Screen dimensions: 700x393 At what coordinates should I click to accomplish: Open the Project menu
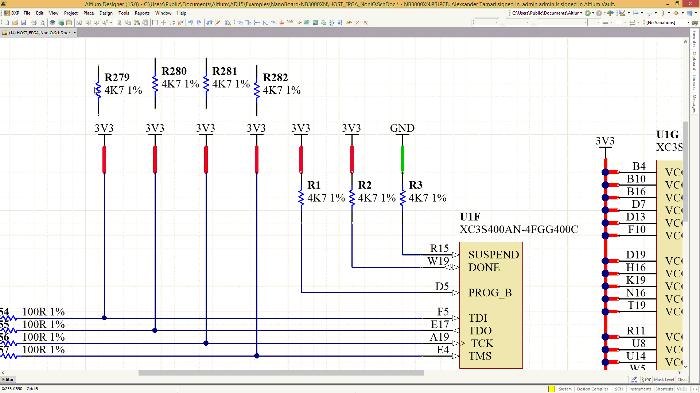71,13
